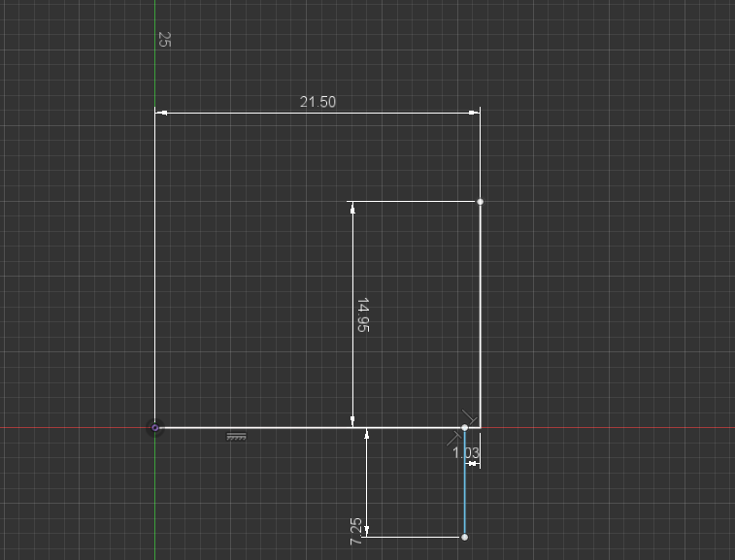Click the horizontal constraint glyph below the baseline

(x=236, y=437)
